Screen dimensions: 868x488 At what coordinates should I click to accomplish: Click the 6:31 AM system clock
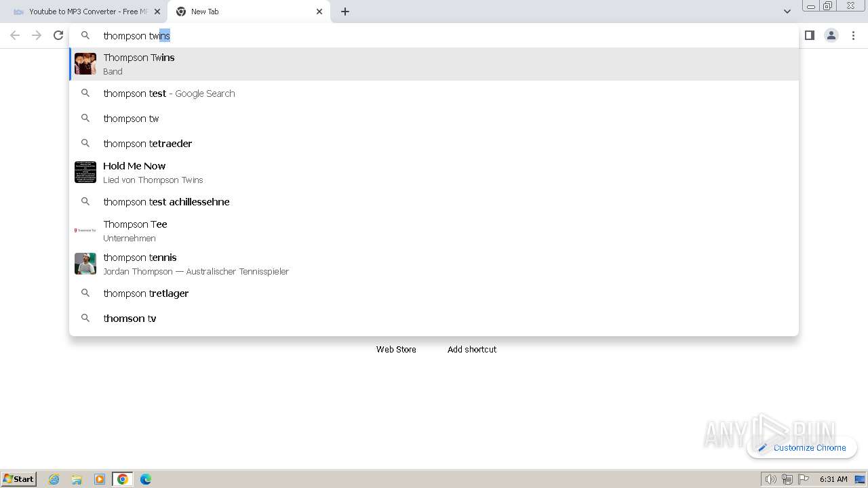(833, 479)
